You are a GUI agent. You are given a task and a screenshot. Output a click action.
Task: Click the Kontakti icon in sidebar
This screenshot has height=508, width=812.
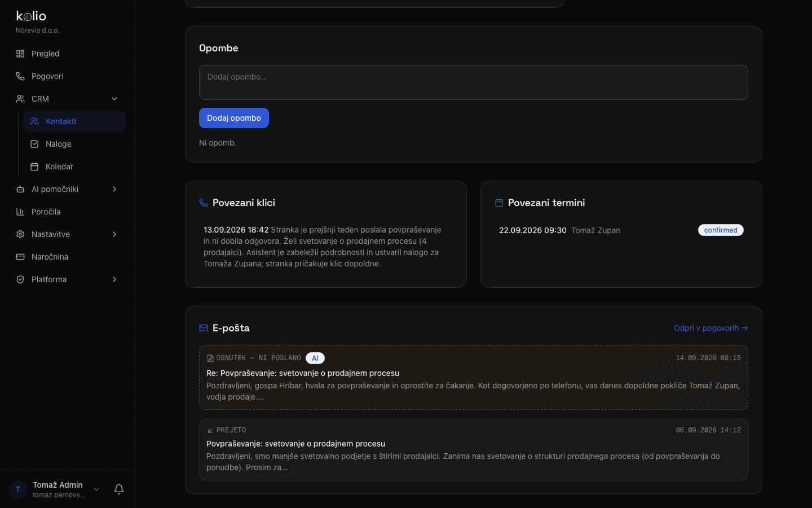tap(34, 121)
